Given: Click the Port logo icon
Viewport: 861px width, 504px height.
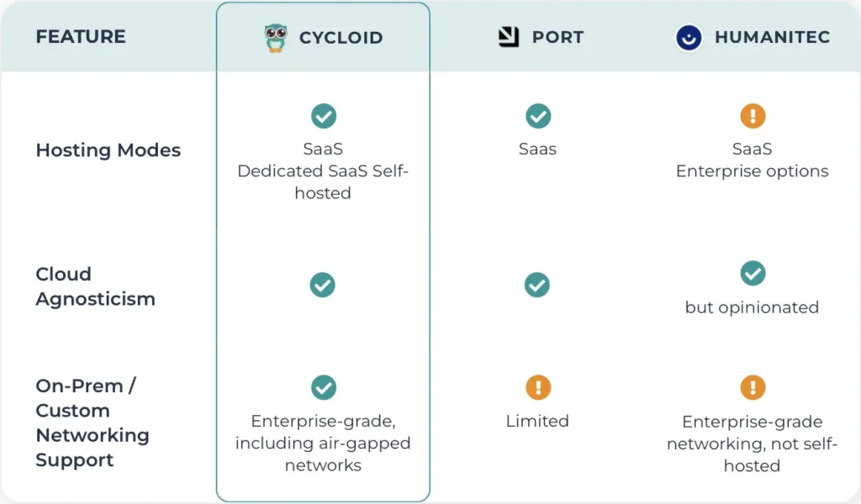Looking at the screenshot, I should 509,37.
